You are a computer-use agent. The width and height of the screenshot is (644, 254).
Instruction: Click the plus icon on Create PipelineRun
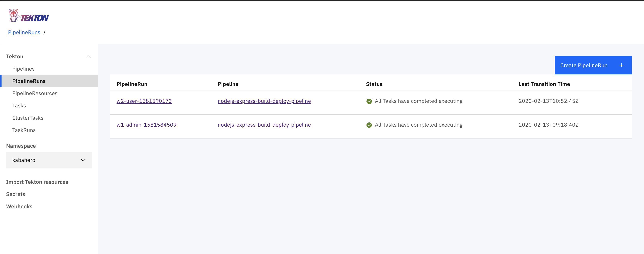[621, 65]
